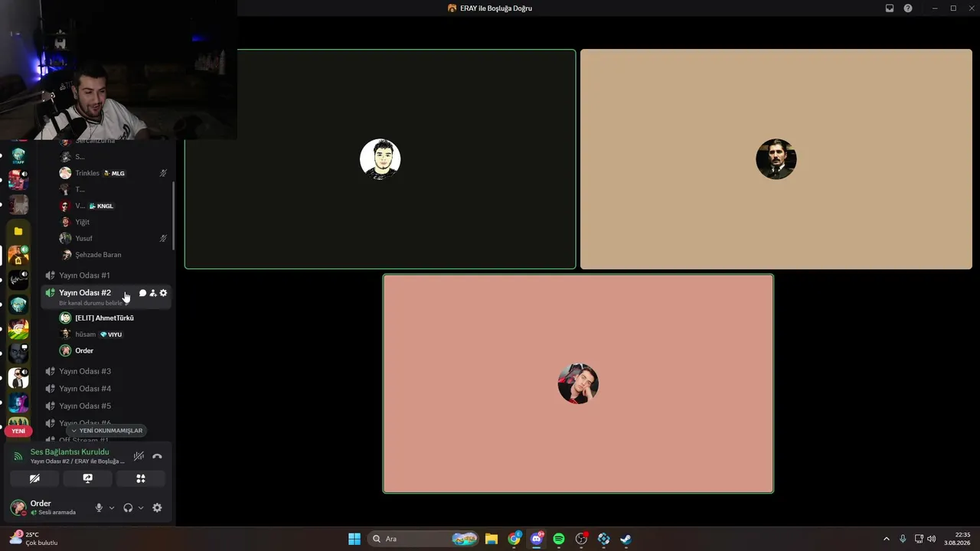Open chat for Yayın Odası #2
The image size is (980, 551).
(x=142, y=293)
